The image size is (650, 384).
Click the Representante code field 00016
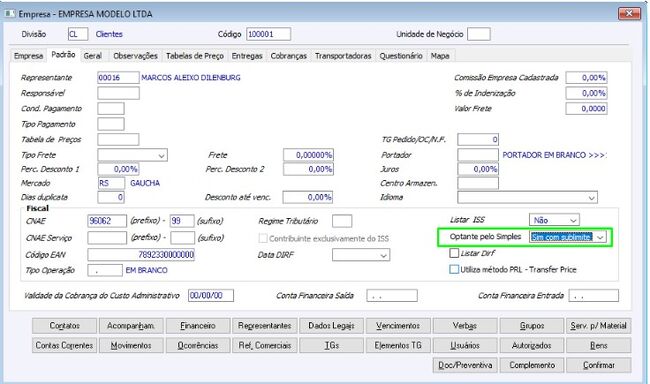click(x=118, y=78)
